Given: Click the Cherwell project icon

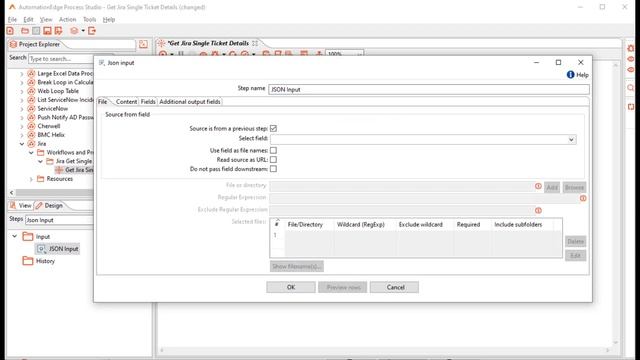Looking at the screenshot, I should [31, 126].
